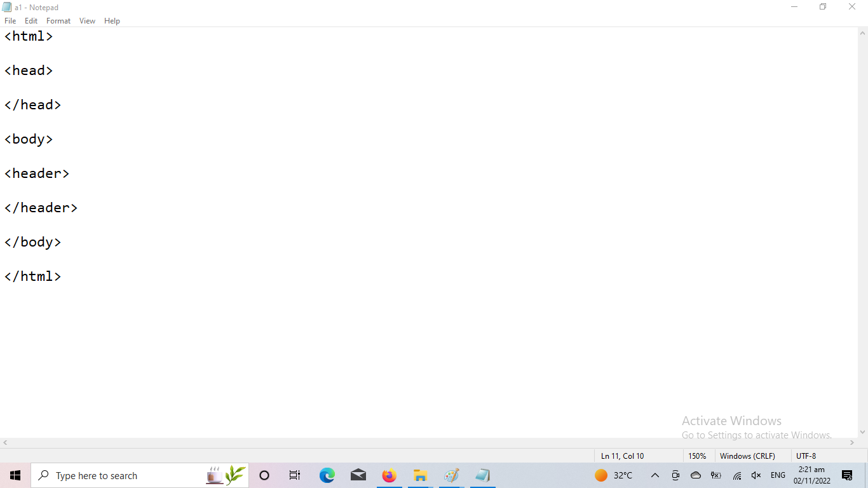Click the vertical scrollbar down arrow
The height and width of the screenshot is (488, 868).
[x=862, y=432]
